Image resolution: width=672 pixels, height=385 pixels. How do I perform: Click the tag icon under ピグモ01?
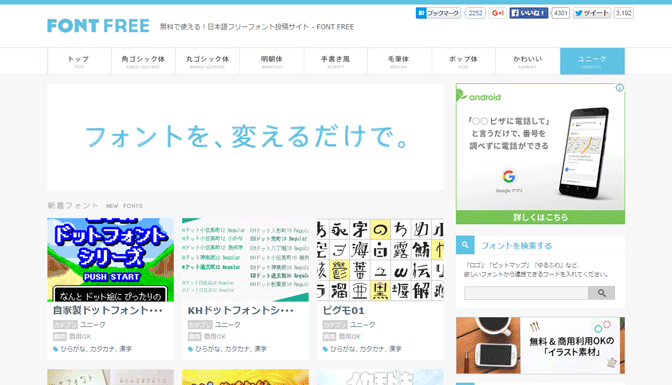[325, 349]
